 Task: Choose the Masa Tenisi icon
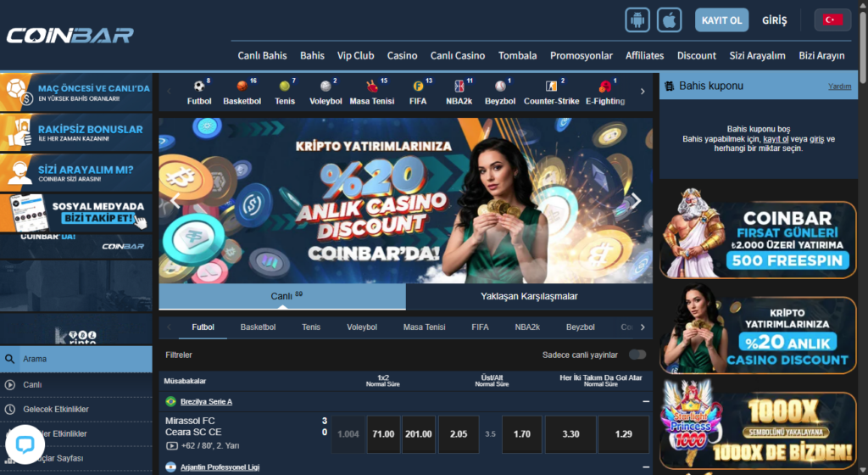pos(371,92)
